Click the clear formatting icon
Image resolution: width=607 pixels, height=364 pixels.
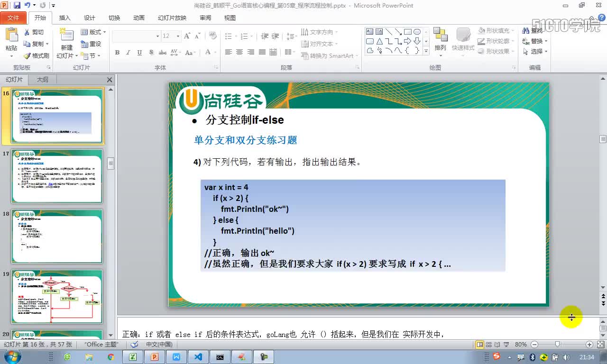pos(212,36)
